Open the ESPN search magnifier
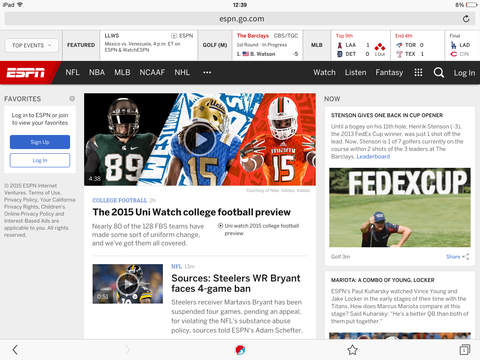This screenshot has height=360, width=480. (x=439, y=72)
